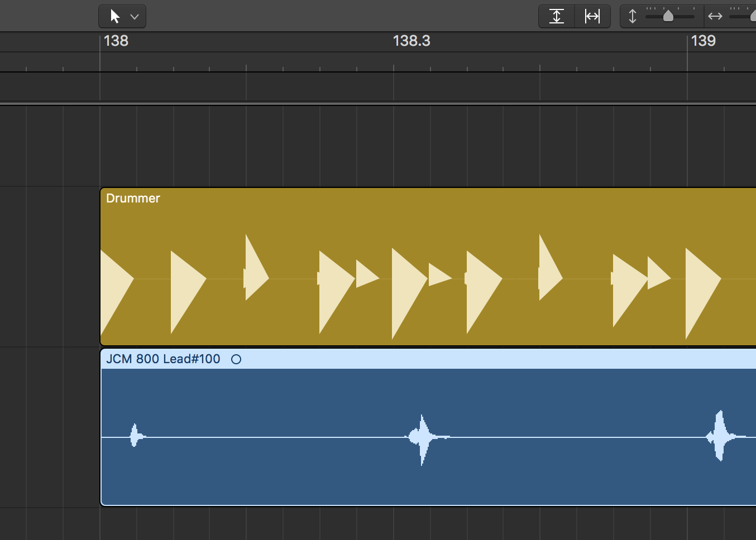Click the vertical zoom double-arrow icon
The image size is (756, 540).
(633, 16)
